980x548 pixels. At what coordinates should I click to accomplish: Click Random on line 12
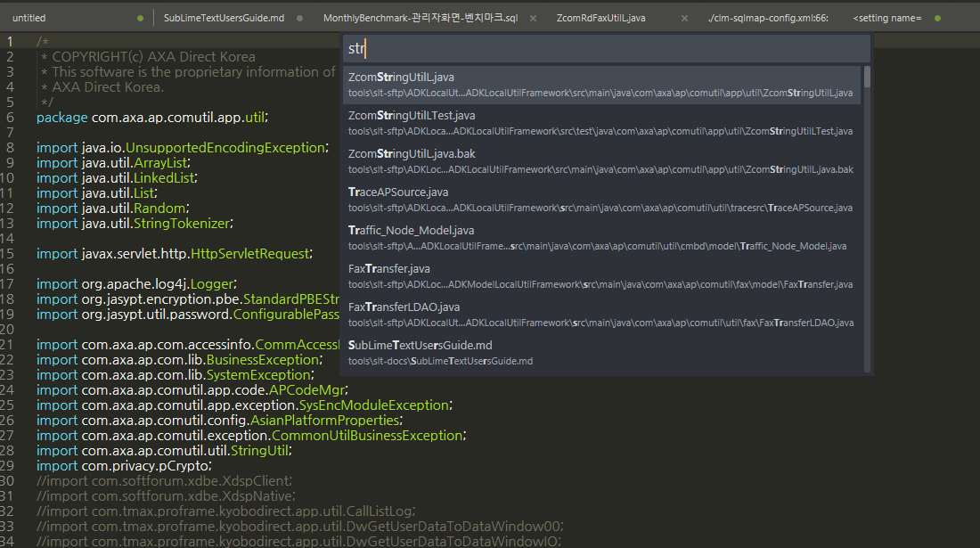pos(159,209)
